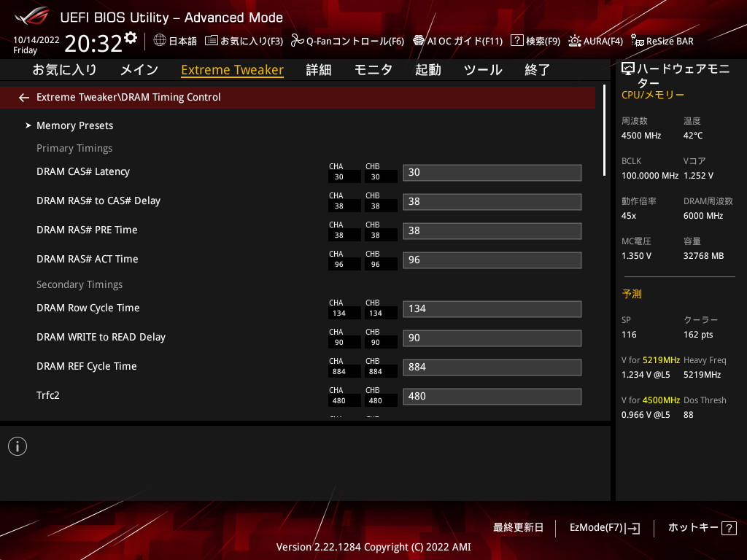The height and width of the screenshot is (560, 747).
Task: Click the AURA(F4) label
Action: pos(603,42)
